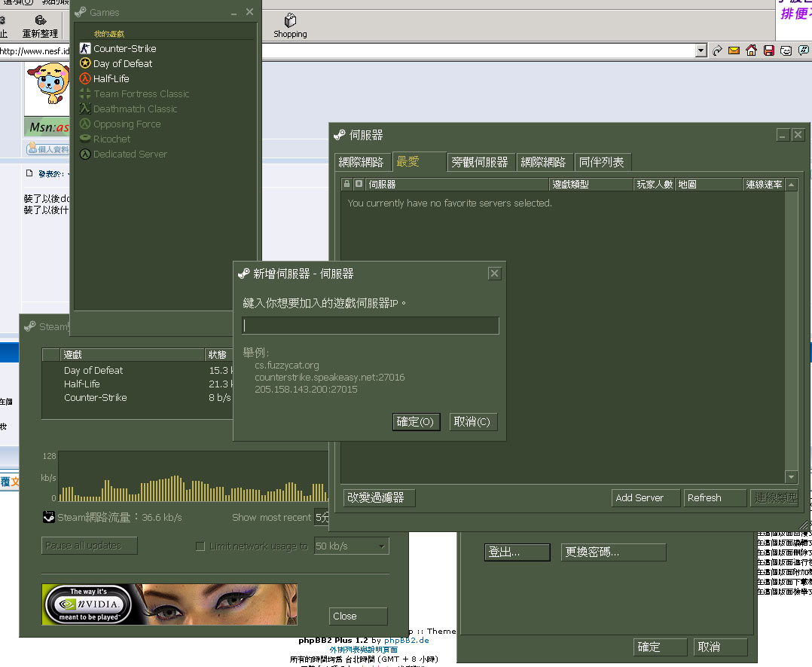Image resolution: width=812 pixels, height=667 pixels.
Task: Switch to the 旁觀伺服器 tab
Action: (x=480, y=162)
